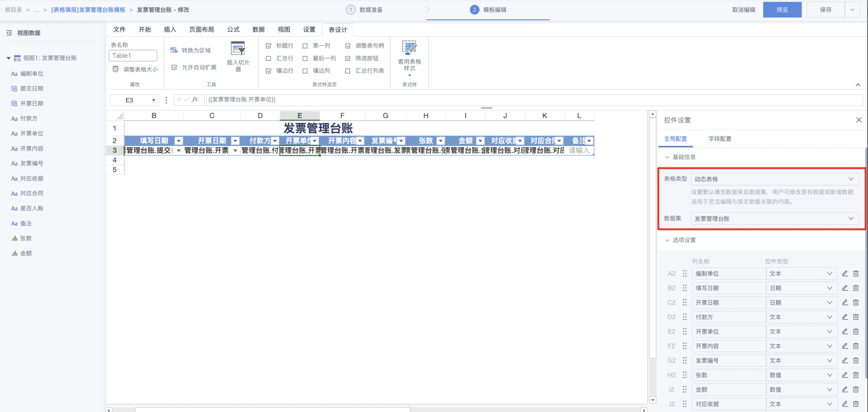Image resolution: width=868 pixels, height=412 pixels.
Task: Click 取消编辑 to cancel editing
Action: 743,10
